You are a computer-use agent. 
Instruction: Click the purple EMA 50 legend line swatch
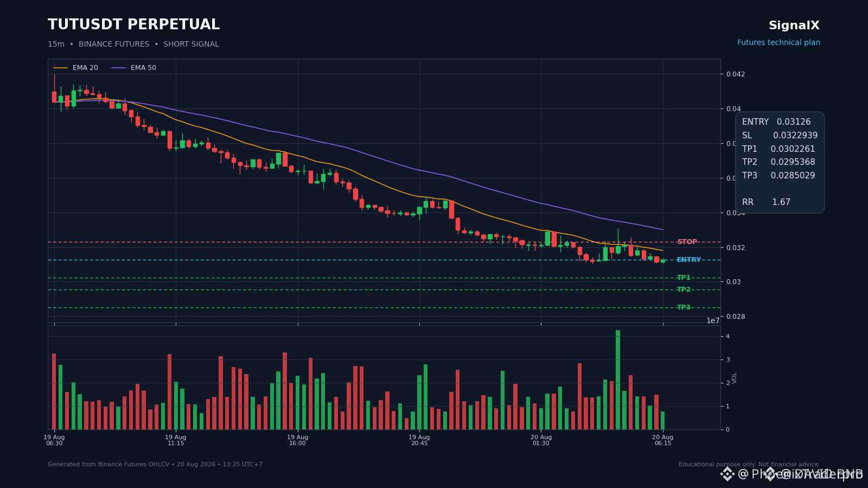pos(119,68)
